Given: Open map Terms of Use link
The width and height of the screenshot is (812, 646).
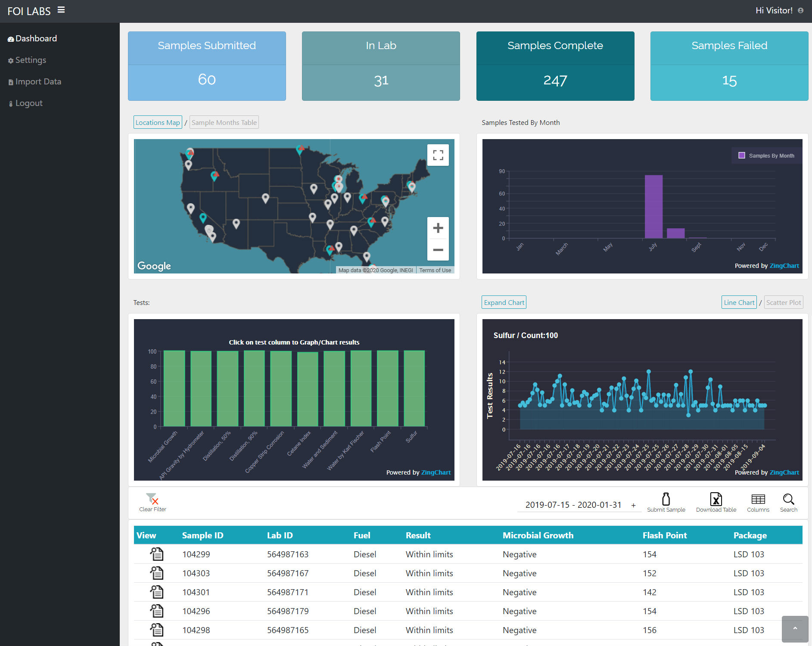Looking at the screenshot, I should pos(435,270).
